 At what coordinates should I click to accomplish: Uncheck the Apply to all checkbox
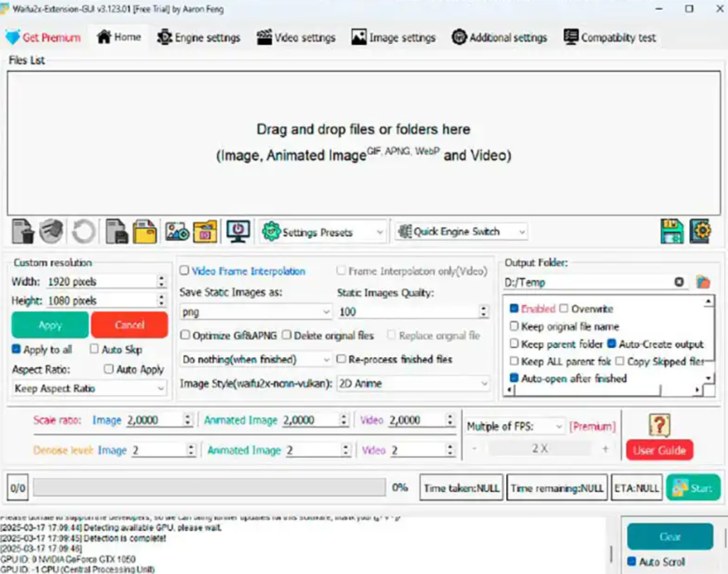click(16, 349)
